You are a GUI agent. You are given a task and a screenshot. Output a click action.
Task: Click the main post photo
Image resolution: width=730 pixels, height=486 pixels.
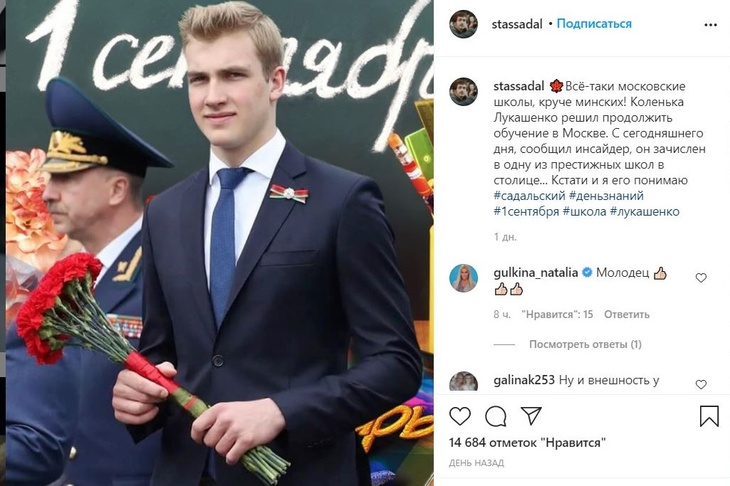[x=220, y=243]
